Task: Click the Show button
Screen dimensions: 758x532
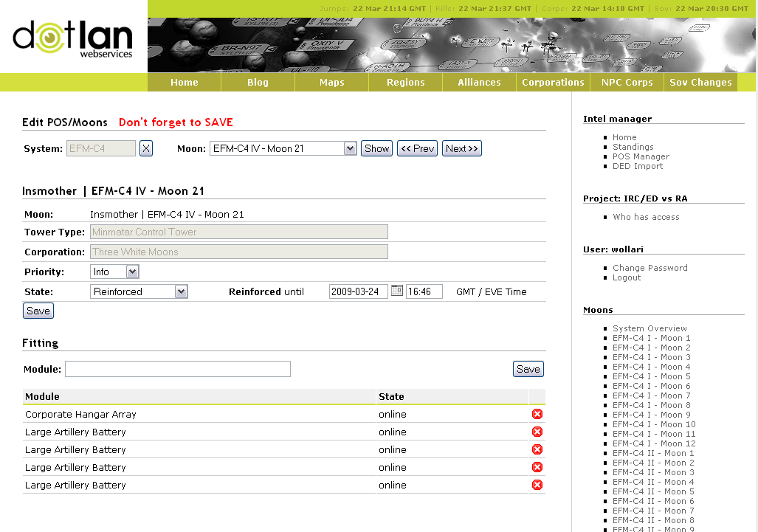Action: 376,148
